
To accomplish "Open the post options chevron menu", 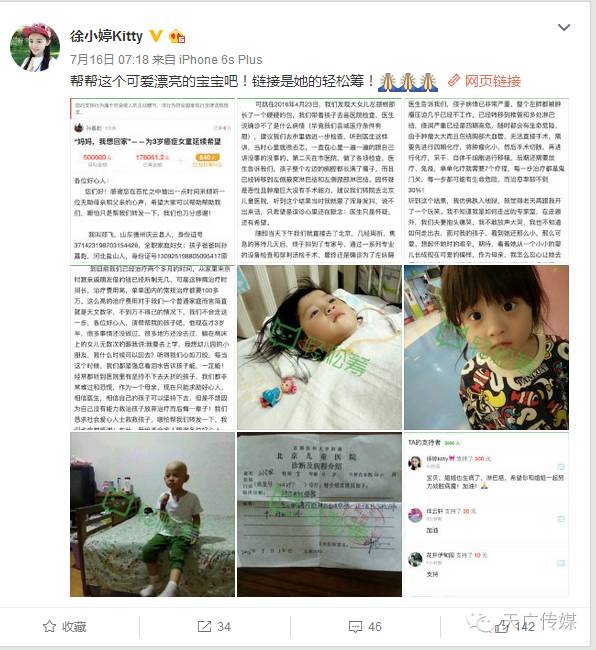I will 564,27.
